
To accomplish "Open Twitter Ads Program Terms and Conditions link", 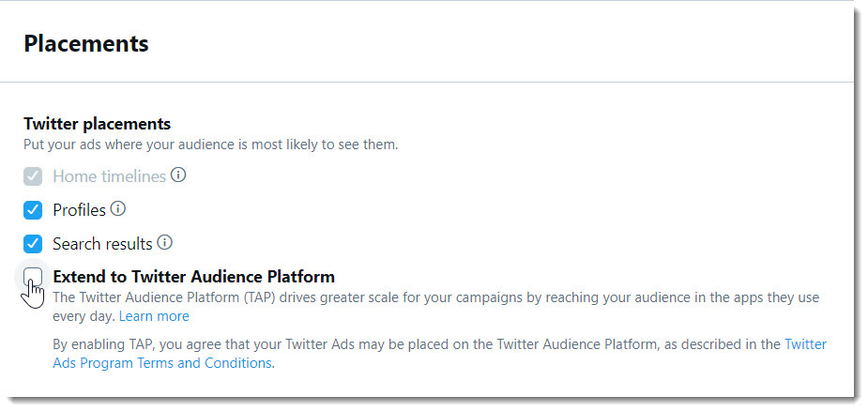I will tap(439, 354).
